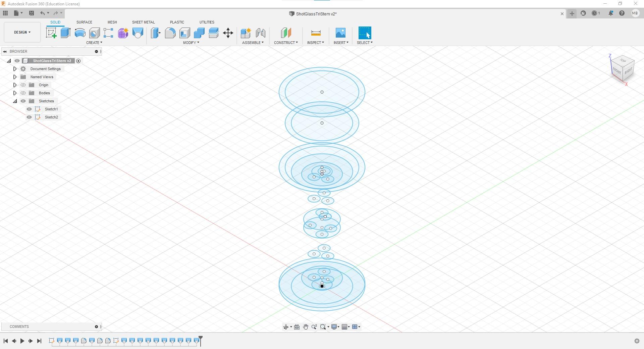
Task: Select the Hole tool
Action: click(94, 33)
